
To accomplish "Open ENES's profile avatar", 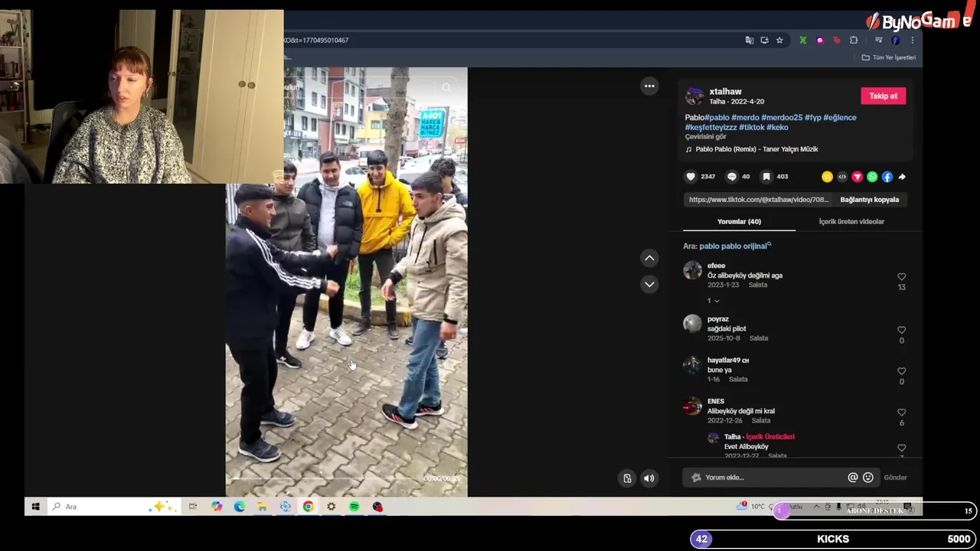I will point(692,406).
